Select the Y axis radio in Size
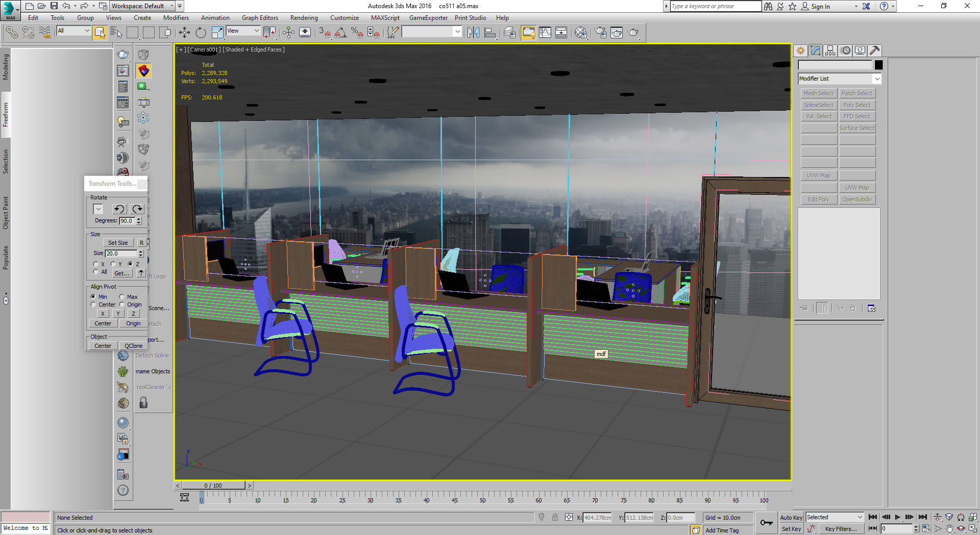 [x=113, y=264]
